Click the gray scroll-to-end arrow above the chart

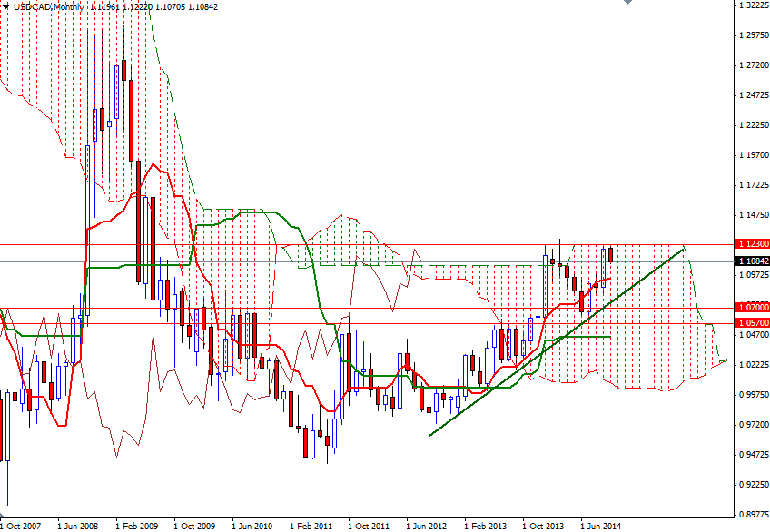[x=627, y=5]
